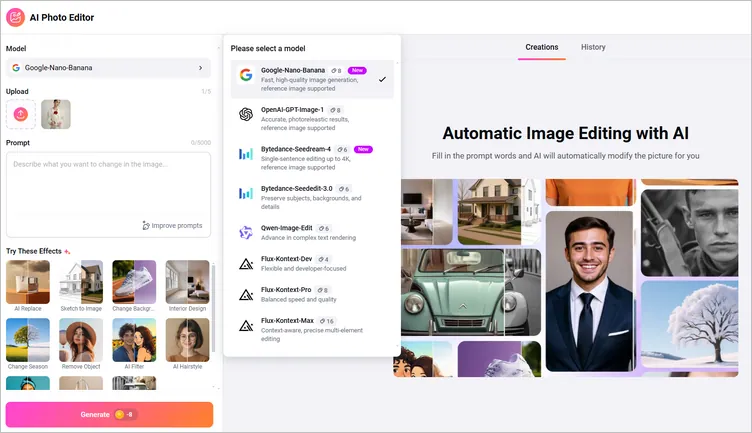Click the AI Photo Editor logo icon

(16, 17)
